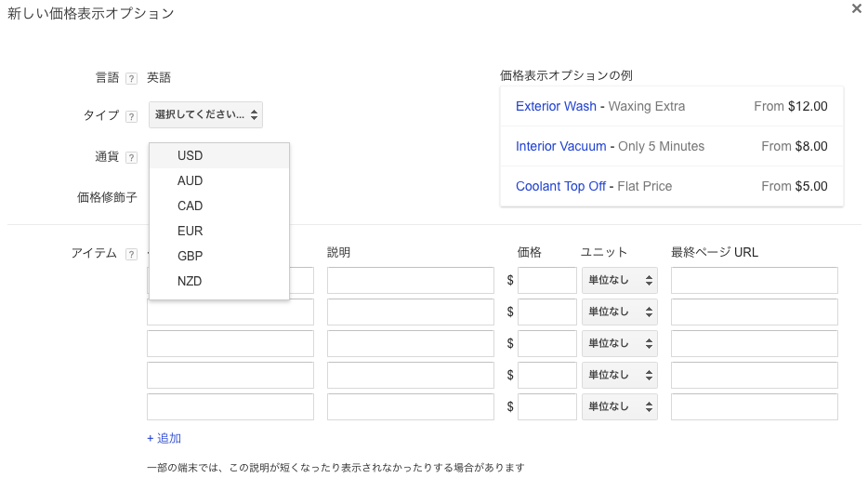This screenshot has width=868, height=478.
Task: Open help icon next to 通貨
Action: (131, 158)
